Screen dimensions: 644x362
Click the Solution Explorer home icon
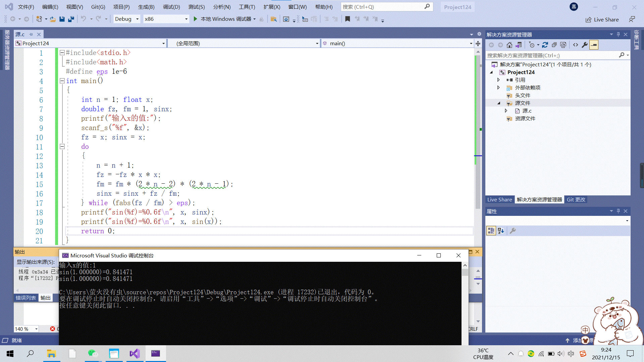[509, 45]
